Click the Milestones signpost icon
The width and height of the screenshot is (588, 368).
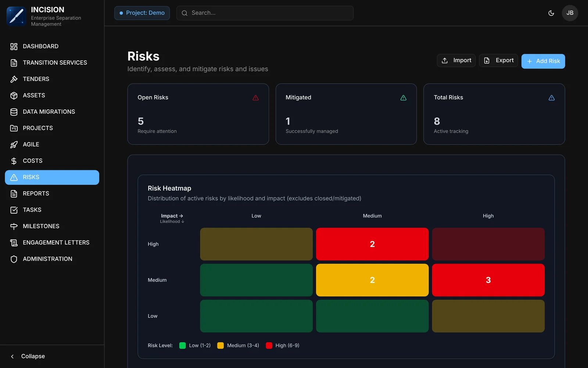14,226
